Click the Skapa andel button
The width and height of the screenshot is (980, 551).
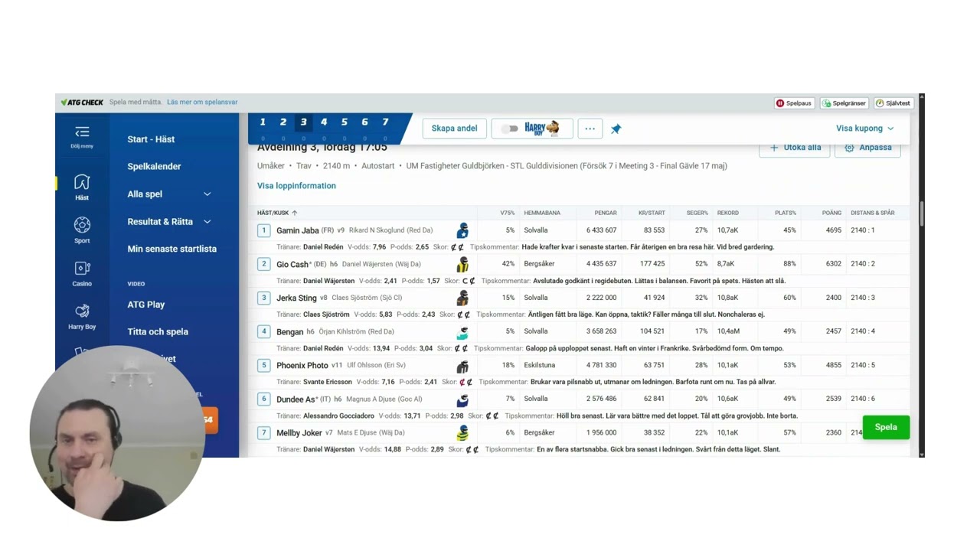click(454, 129)
